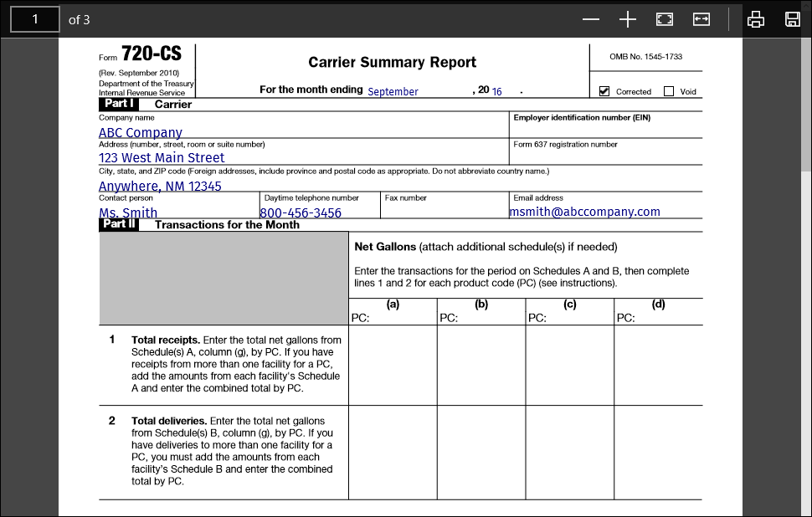The image size is (812, 517).
Task: Click the page number box
Action: (x=35, y=20)
